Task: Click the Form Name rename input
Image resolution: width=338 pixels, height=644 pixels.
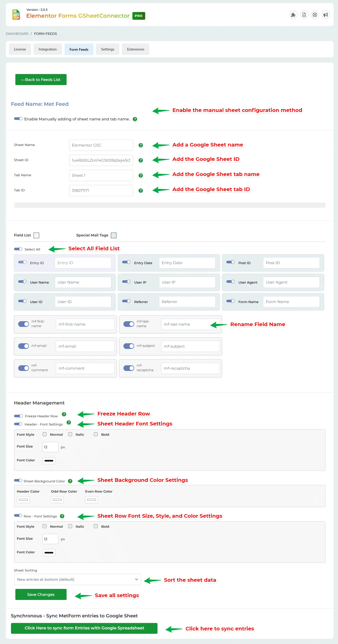Action: coord(291,302)
